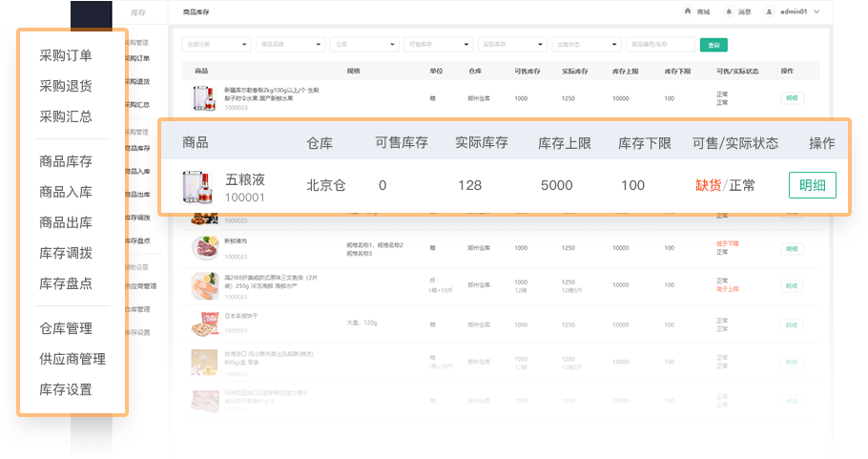Select 商品入库 in the enlarged menu

coord(66,192)
